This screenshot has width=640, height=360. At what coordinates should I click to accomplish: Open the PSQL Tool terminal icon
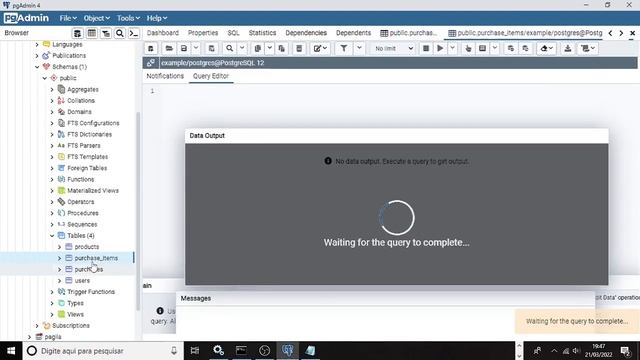tap(133, 33)
